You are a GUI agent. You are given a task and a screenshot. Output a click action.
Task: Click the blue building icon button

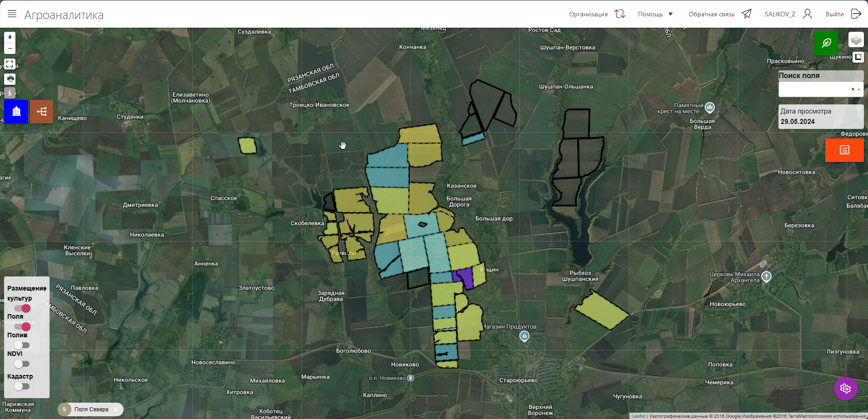[x=16, y=112]
